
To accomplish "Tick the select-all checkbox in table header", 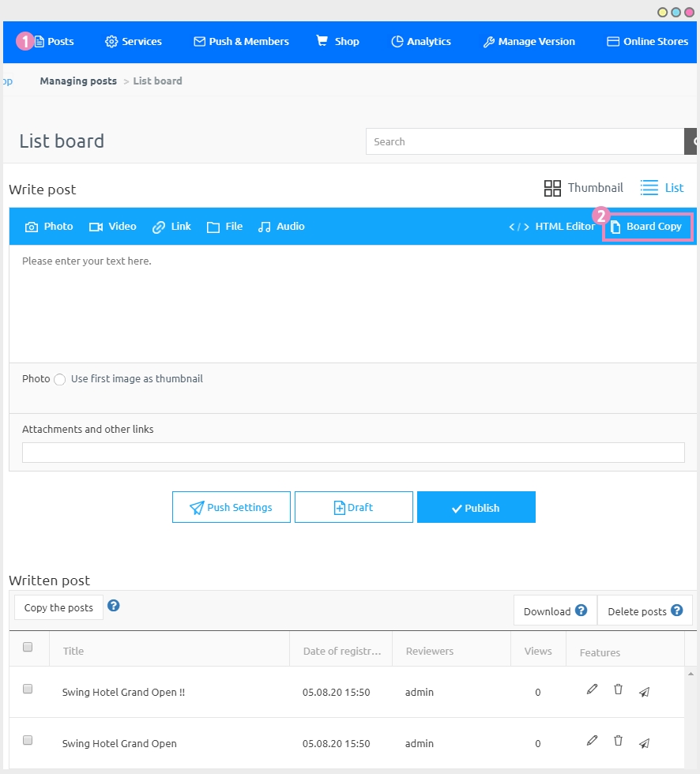I will (28, 647).
